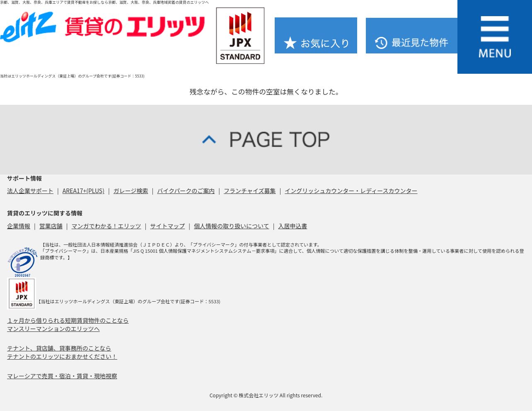Click the elitz blue logo icon
Image resolution: width=532 pixels, height=411 pixels.
click(28, 27)
